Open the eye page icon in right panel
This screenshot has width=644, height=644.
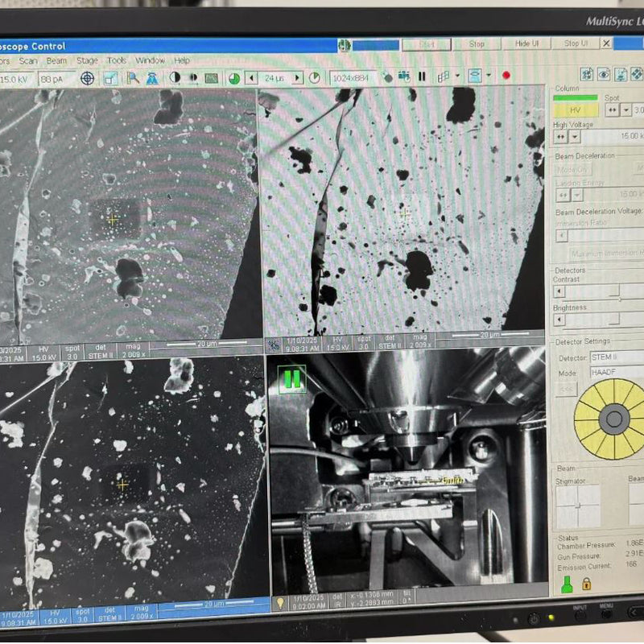tap(603, 74)
